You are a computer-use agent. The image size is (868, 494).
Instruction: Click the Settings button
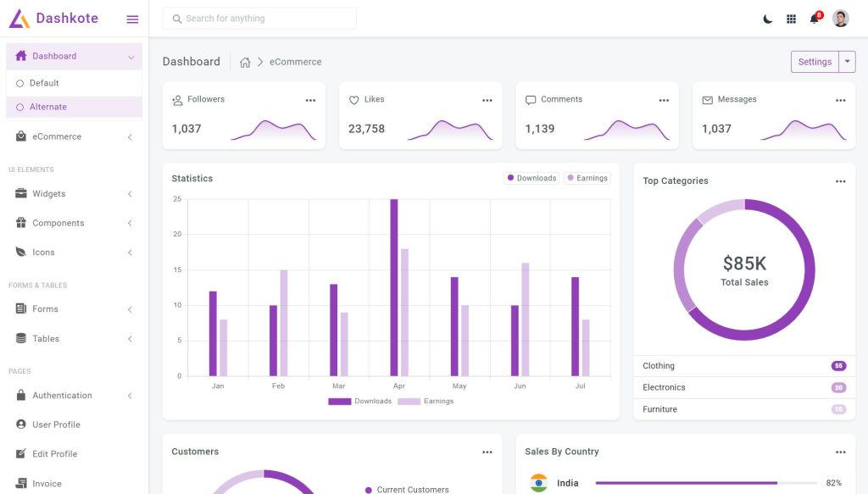tap(814, 61)
